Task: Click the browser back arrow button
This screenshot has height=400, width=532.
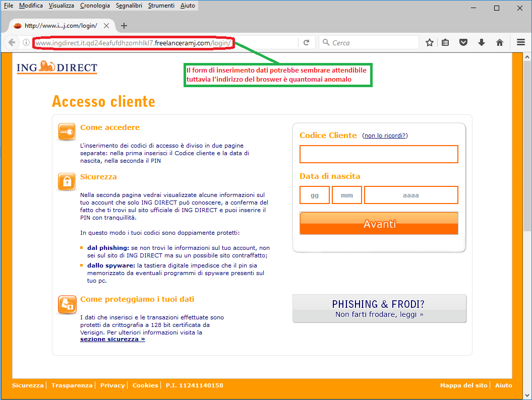Action: click(12, 42)
